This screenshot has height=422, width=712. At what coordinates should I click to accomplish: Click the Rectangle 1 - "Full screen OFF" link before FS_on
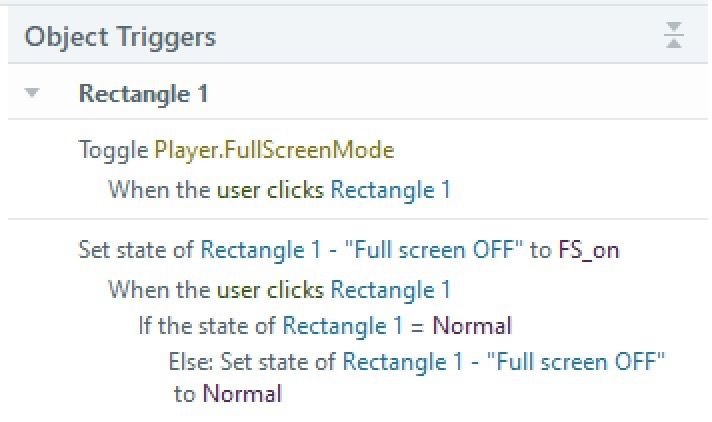coord(362,250)
